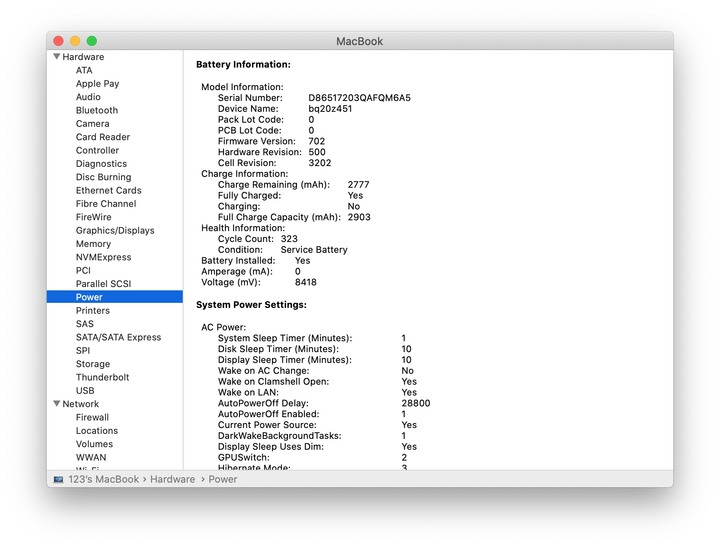Open Graphics/Displays information

(115, 230)
